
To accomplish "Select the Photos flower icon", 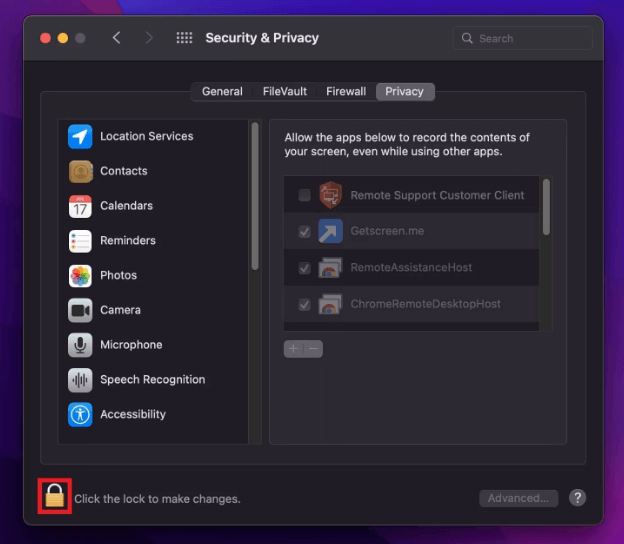I will (x=80, y=275).
